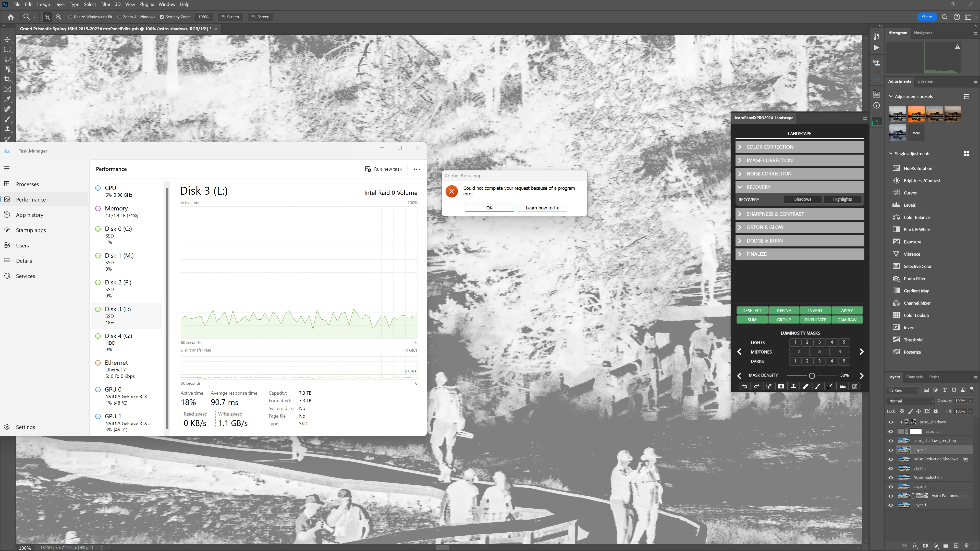Click the Zoom In magnifier icon
The width and height of the screenshot is (980, 551).
pos(47,17)
